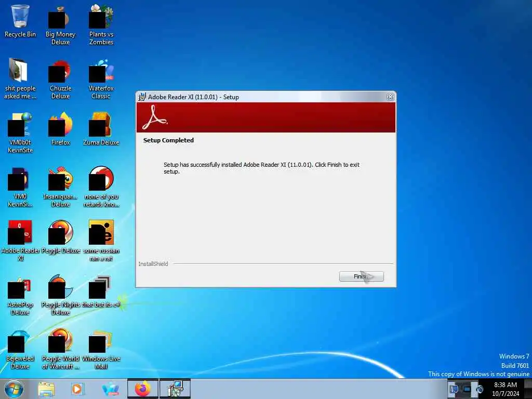This screenshot has width=532, height=399.
Task: Select the Insaniquarium Deluxe desktop icon
Action: pyautogui.click(x=60, y=187)
